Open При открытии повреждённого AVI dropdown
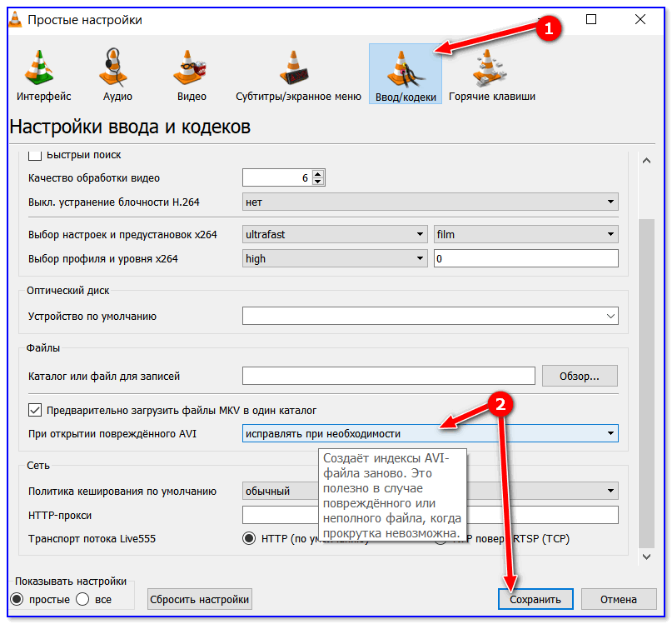 coord(430,433)
